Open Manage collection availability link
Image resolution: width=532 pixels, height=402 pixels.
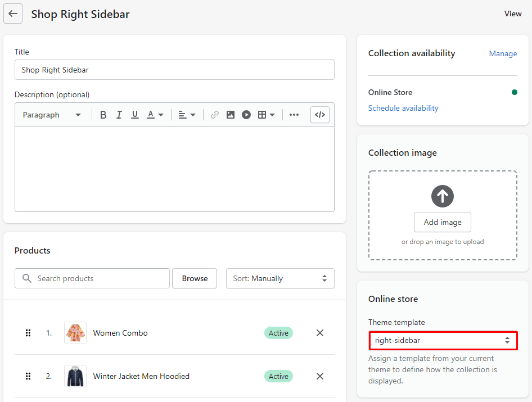pos(503,53)
